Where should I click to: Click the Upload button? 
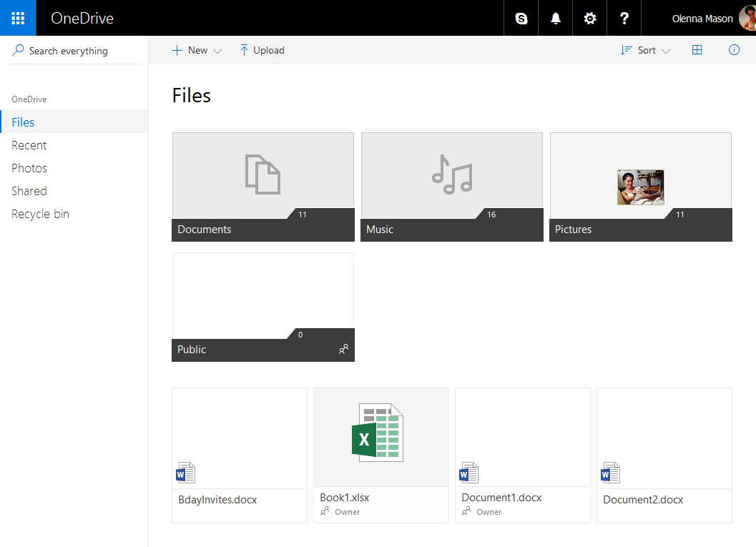click(x=262, y=50)
